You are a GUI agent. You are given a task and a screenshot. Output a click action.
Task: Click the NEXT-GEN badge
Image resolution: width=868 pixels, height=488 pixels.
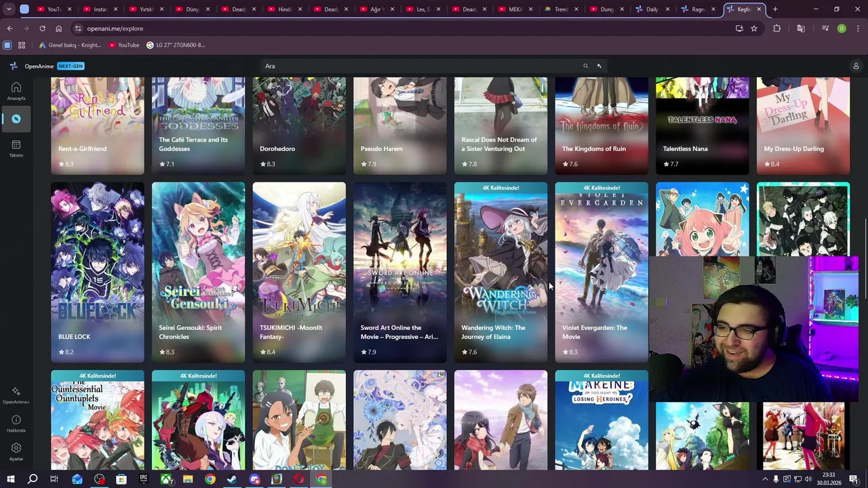71,66
